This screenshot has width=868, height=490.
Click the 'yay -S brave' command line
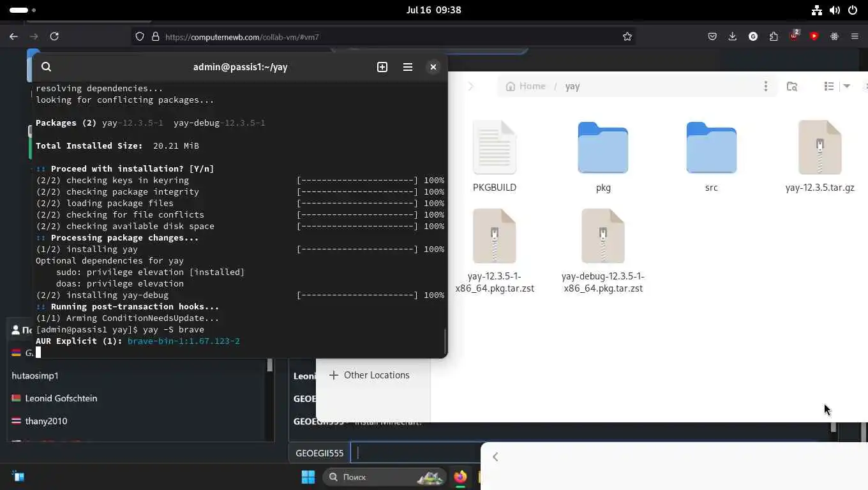tap(174, 330)
